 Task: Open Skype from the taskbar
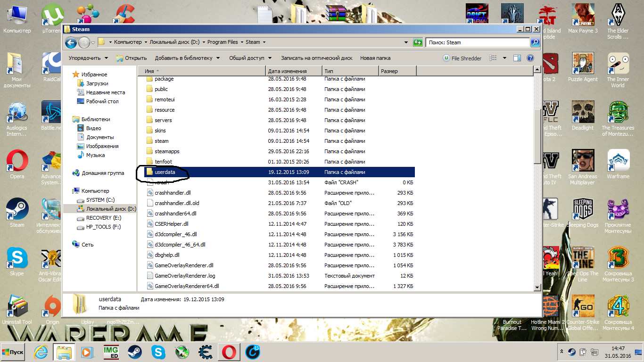(158, 352)
